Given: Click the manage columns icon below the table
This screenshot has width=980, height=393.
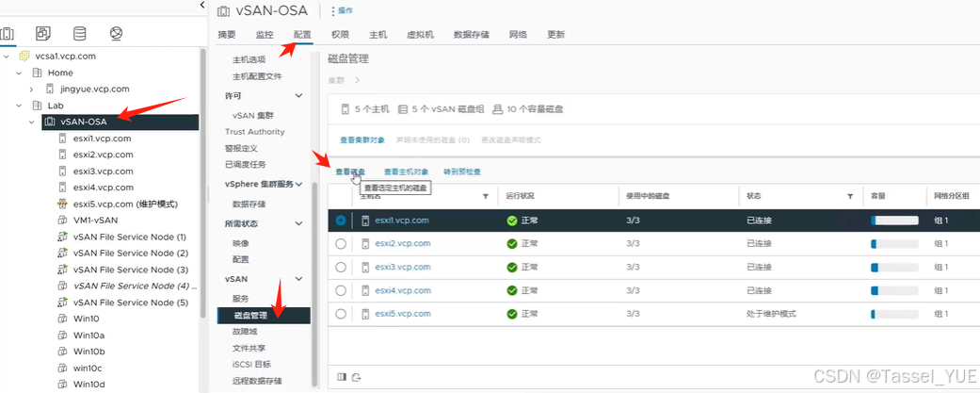Looking at the screenshot, I should (x=341, y=377).
